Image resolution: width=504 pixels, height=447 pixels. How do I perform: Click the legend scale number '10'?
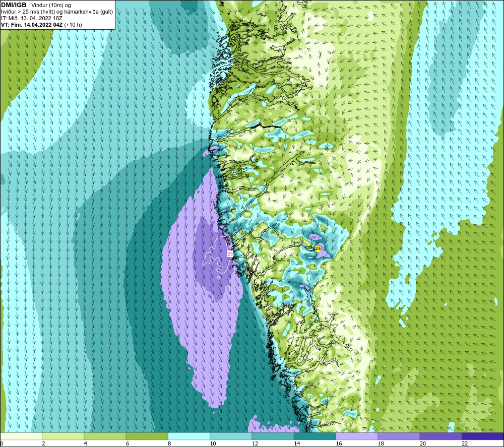click(x=213, y=443)
